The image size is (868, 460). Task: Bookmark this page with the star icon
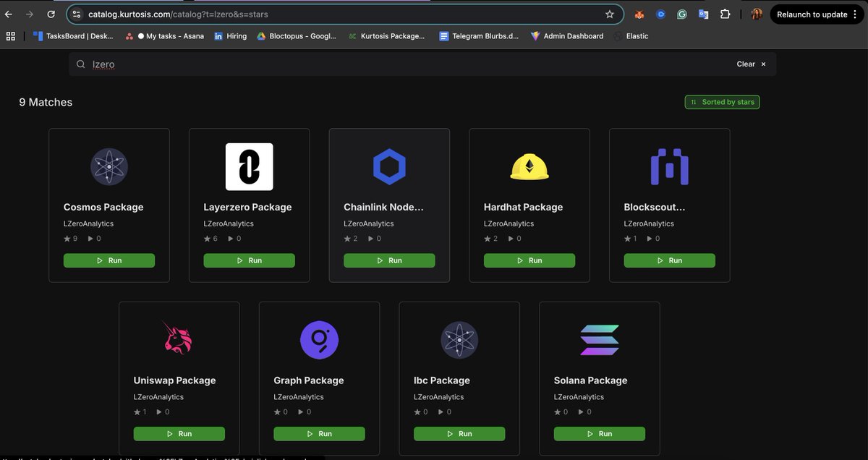click(610, 14)
